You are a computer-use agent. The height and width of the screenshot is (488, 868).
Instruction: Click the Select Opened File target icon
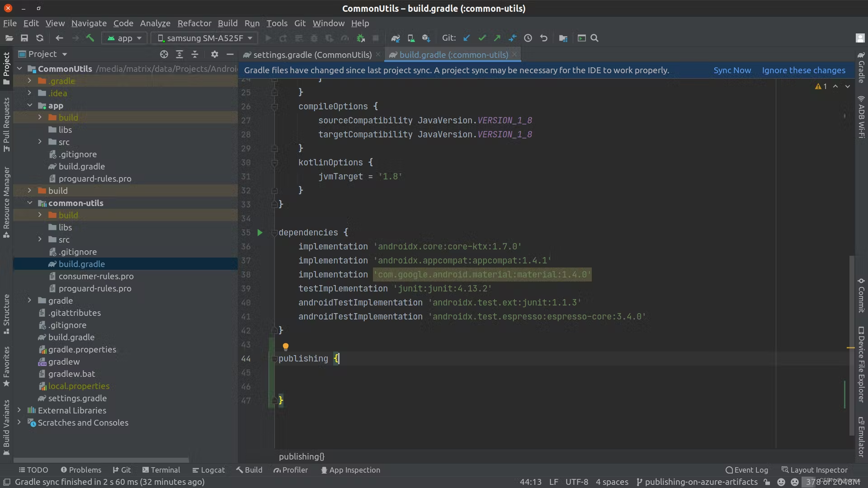click(164, 54)
